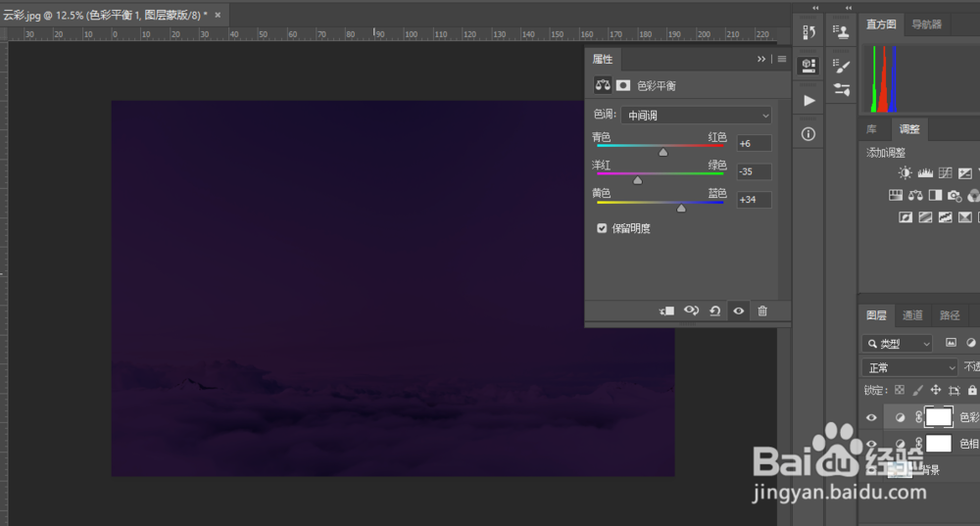Add a Black & White adjustment
This screenshot has width=980, height=526.
935,196
